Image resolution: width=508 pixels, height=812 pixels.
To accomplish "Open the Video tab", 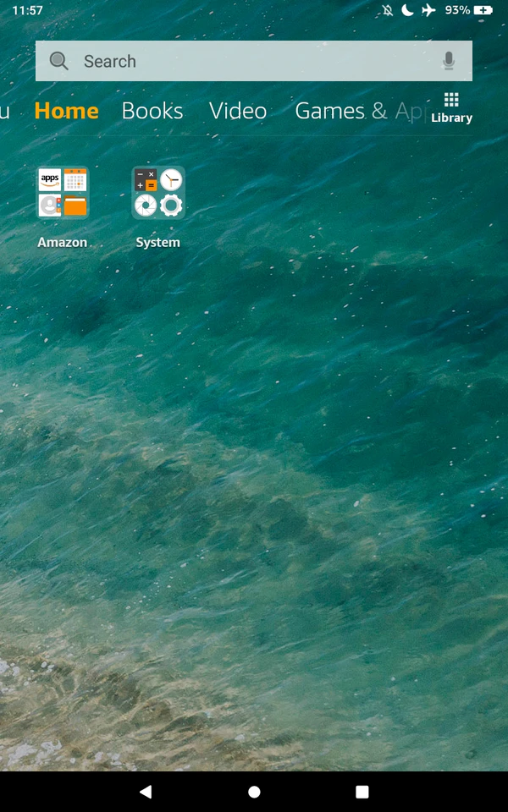I will [x=238, y=111].
